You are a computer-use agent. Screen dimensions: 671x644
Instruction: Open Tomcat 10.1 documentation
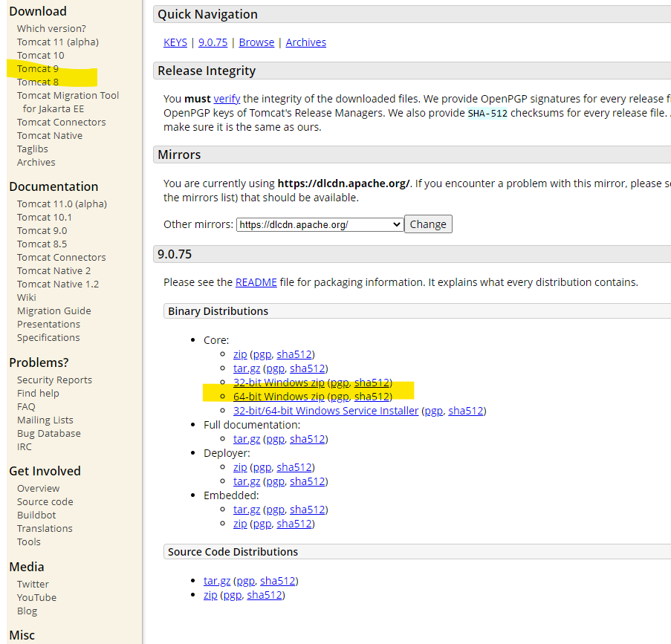[x=45, y=217]
